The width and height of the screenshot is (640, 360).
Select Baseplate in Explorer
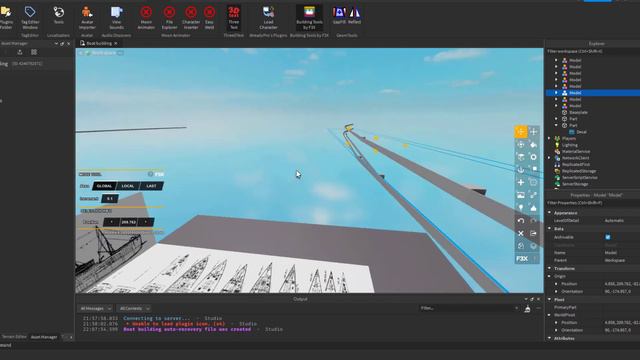[578, 112]
